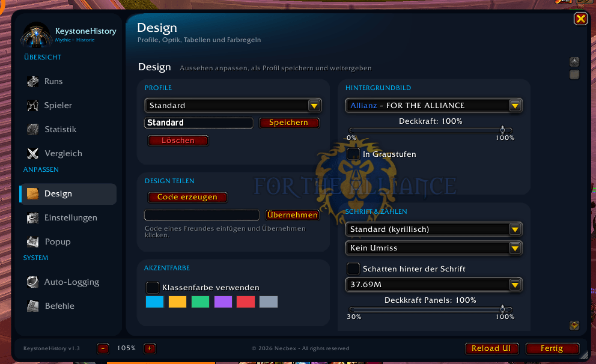
Task: Click the scroll-up arrow icon
Action: pos(574,61)
